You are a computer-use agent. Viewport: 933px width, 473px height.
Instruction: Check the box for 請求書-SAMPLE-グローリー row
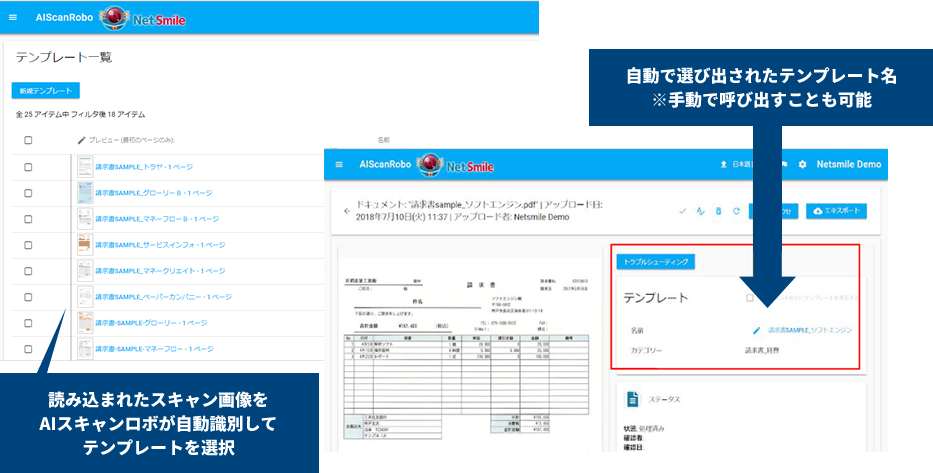click(x=28, y=323)
